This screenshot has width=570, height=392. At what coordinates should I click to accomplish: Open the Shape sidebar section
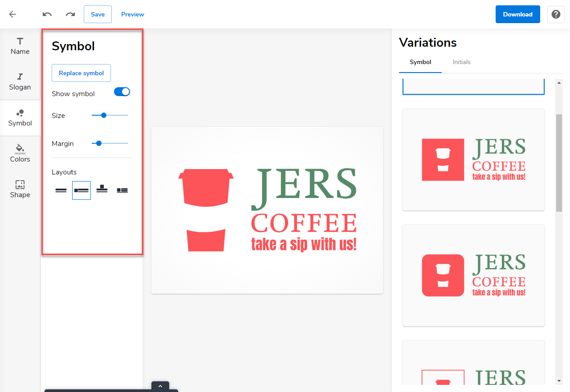(20, 190)
